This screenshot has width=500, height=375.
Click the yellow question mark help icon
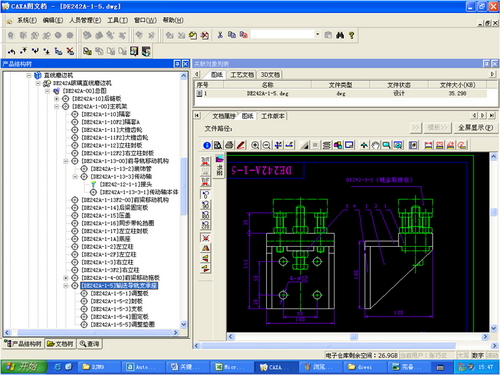pos(351,35)
